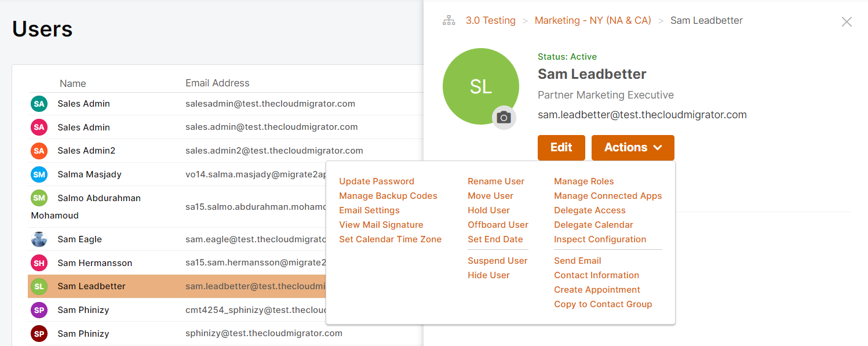The width and height of the screenshot is (868, 346).
Task: Click the SA avatar beside salesadmin@test address
Action: [x=39, y=104]
